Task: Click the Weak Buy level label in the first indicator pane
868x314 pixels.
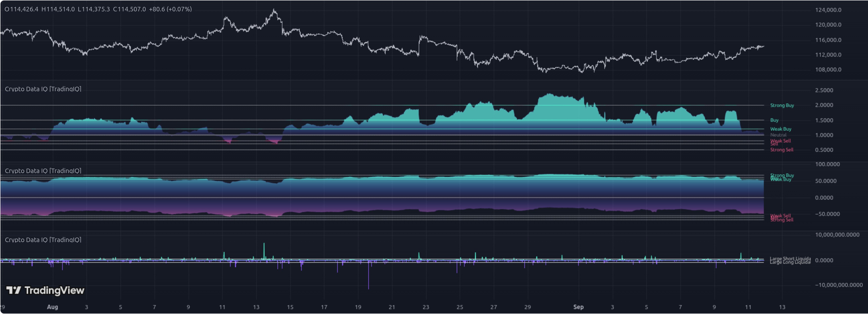Action: 780,129
